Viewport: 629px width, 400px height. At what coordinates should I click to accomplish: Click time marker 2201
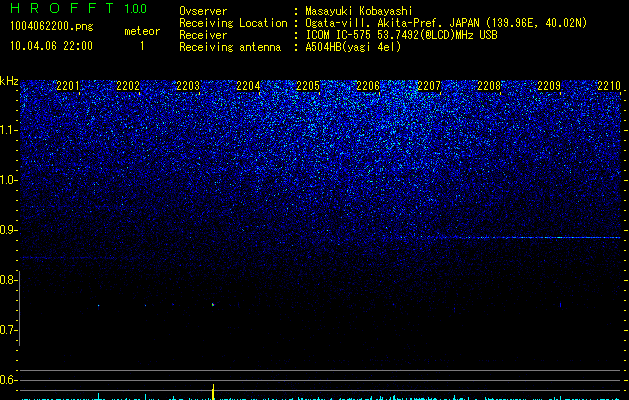(68, 86)
